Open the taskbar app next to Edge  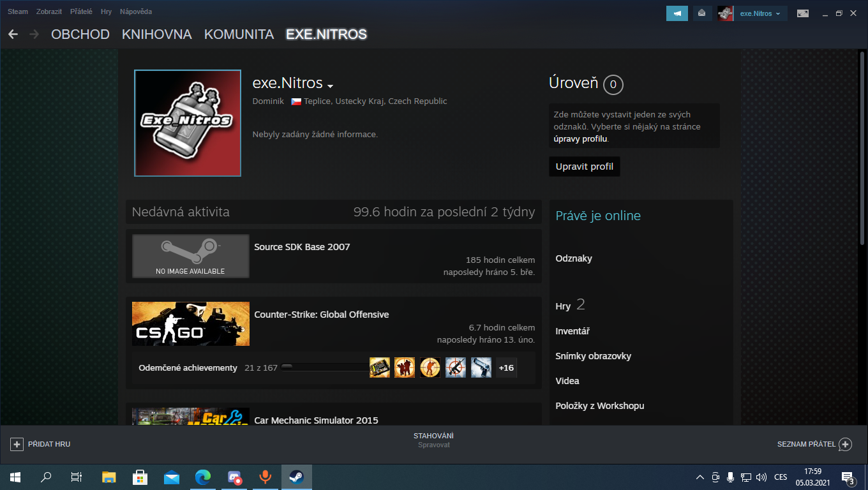(x=234, y=477)
